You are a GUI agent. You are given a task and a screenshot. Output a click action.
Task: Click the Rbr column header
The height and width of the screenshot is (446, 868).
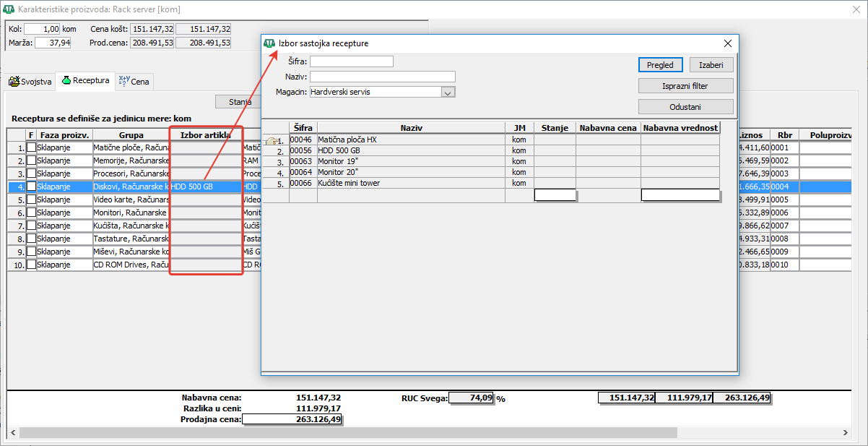(x=784, y=135)
